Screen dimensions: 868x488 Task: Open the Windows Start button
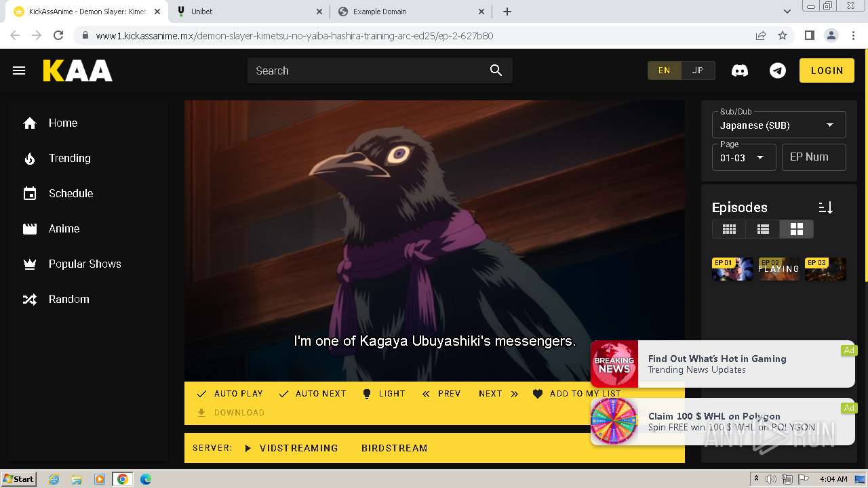click(x=19, y=479)
